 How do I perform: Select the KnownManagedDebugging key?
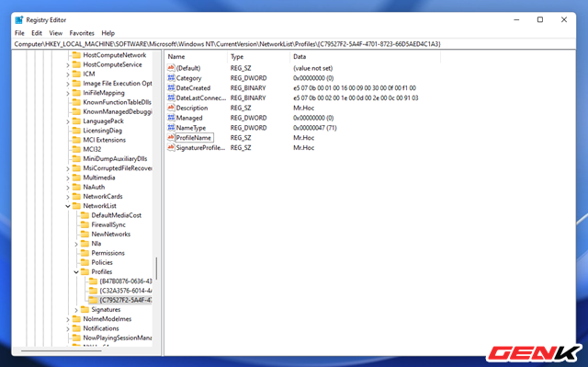tap(118, 111)
